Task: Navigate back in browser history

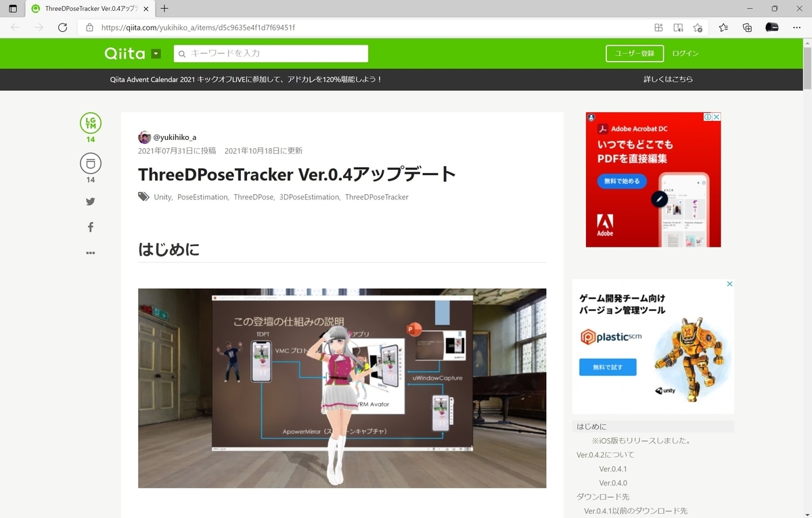Action: 15,28
